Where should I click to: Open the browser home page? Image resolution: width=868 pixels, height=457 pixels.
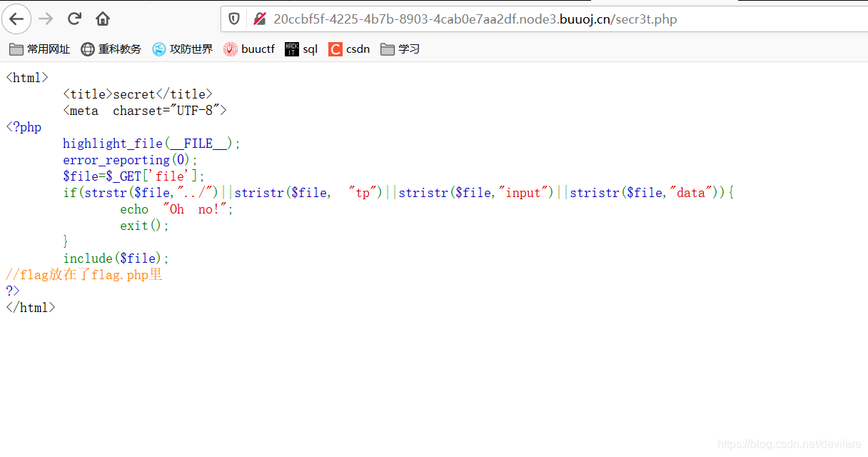click(103, 19)
